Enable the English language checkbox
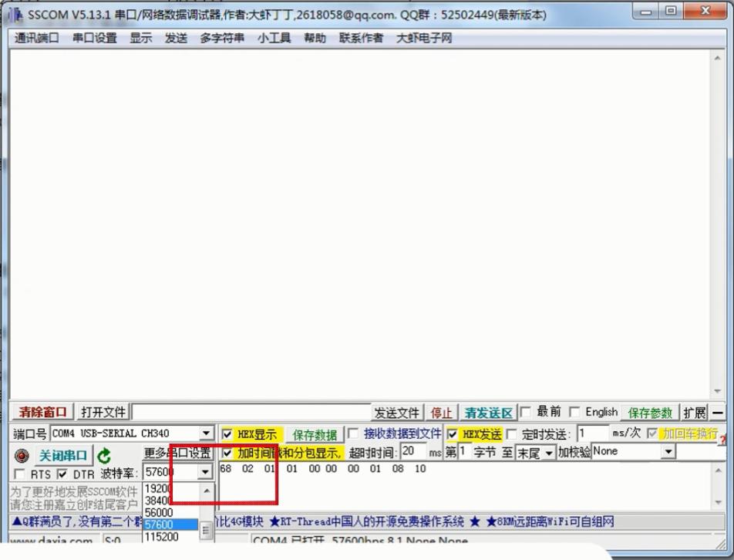The image size is (734, 560). (x=574, y=412)
